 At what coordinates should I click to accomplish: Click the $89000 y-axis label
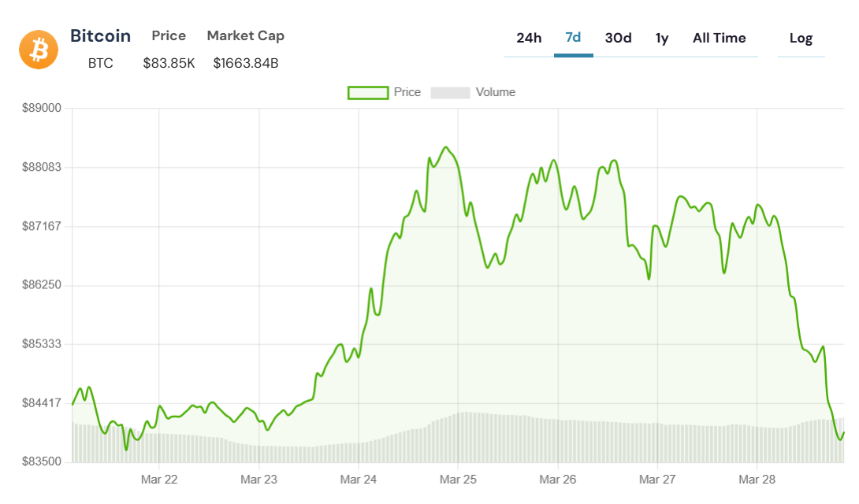point(42,109)
